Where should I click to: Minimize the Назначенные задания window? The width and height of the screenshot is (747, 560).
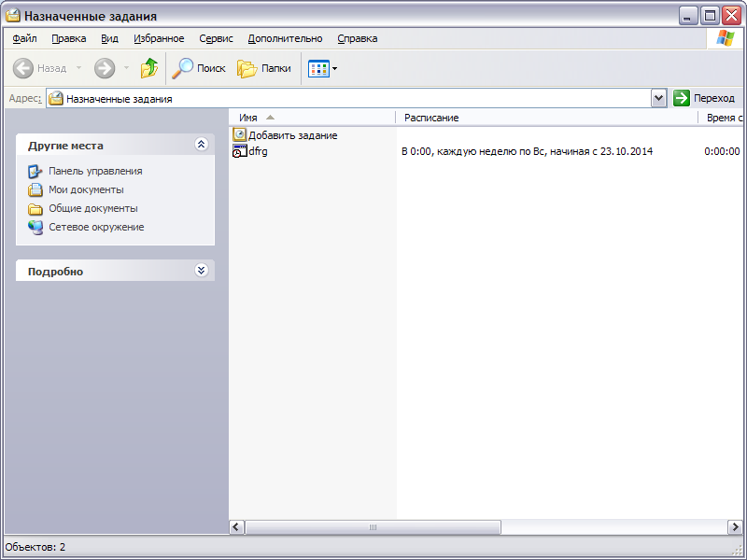click(688, 16)
